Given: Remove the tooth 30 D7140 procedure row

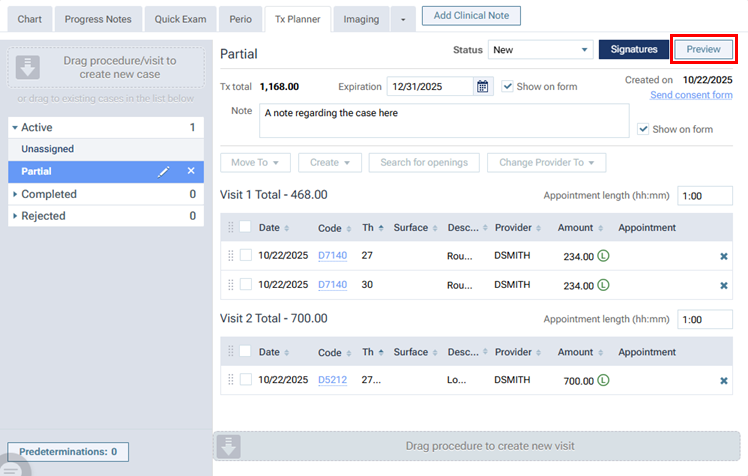Looking at the screenshot, I should click(x=724, y=285).
